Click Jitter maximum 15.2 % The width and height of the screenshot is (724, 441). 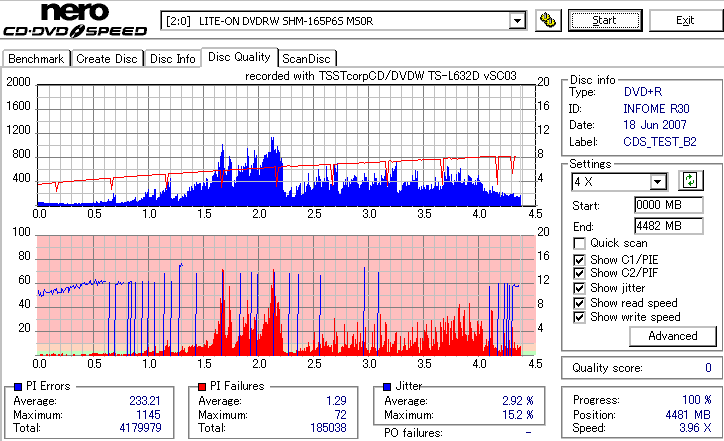pyautogui.click(x=518, y=415)
